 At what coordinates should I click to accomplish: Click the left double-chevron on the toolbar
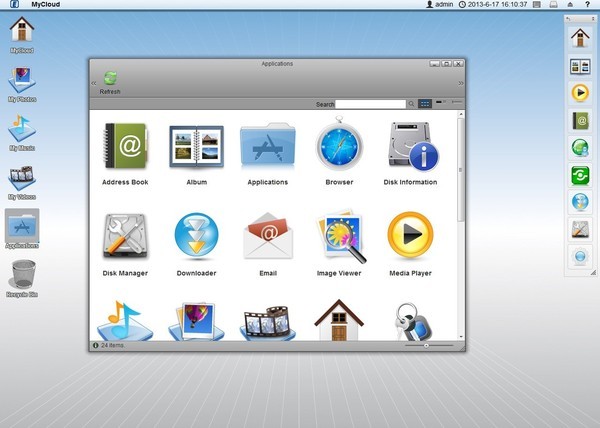94,83
